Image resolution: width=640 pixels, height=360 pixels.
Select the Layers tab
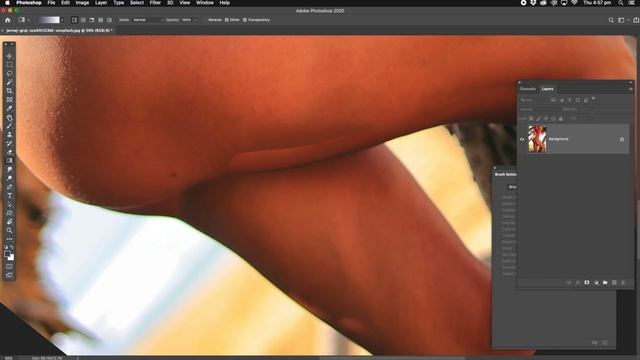coord(547,89)
